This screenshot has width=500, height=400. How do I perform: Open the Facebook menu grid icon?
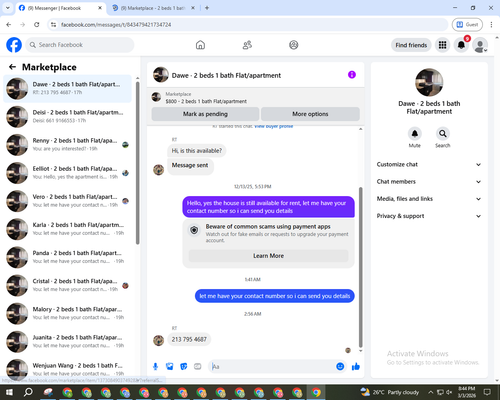[442, 45]
